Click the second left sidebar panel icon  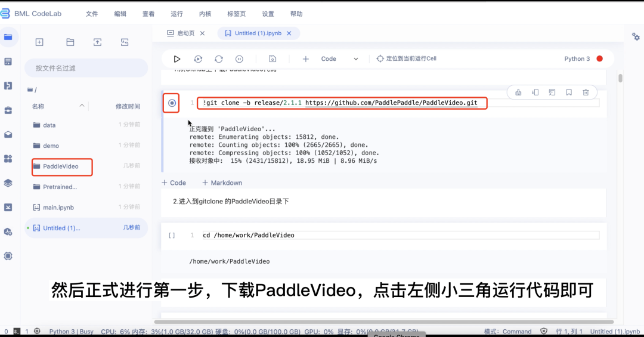point(8,61)
